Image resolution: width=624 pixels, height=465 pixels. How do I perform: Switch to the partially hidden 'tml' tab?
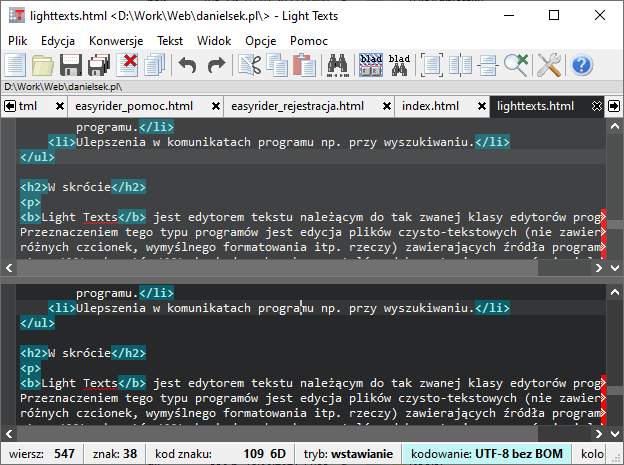coord(28,106)
